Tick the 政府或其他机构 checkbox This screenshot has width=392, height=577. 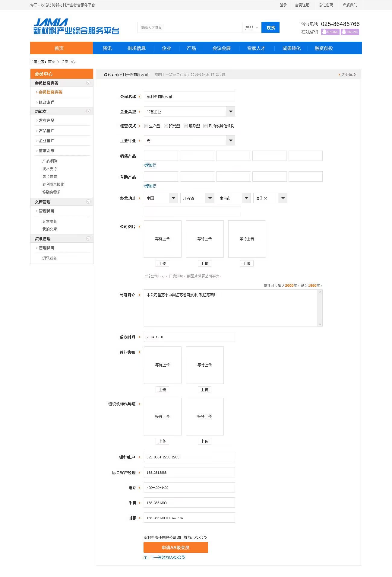click(x=205, y=126)
